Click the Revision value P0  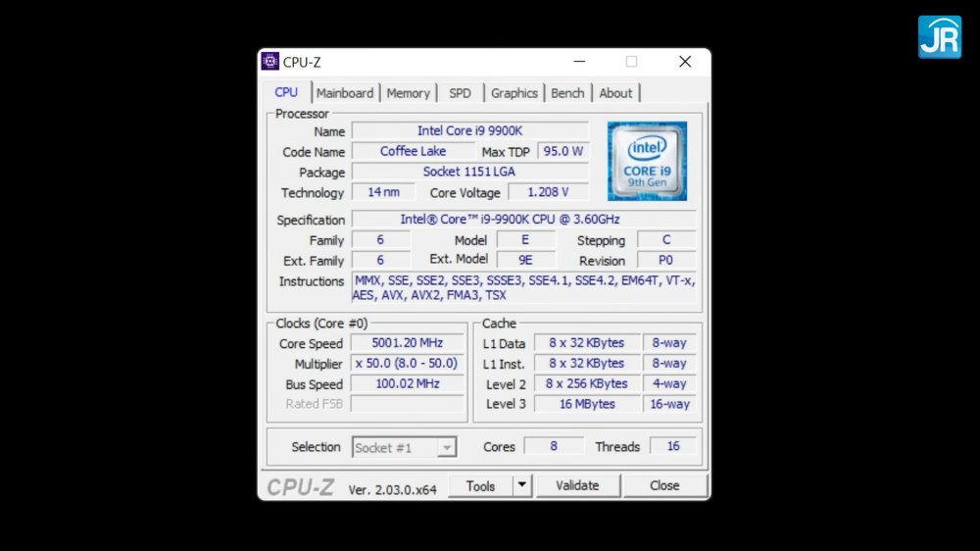pyautogui.click(x=666, y=260)
